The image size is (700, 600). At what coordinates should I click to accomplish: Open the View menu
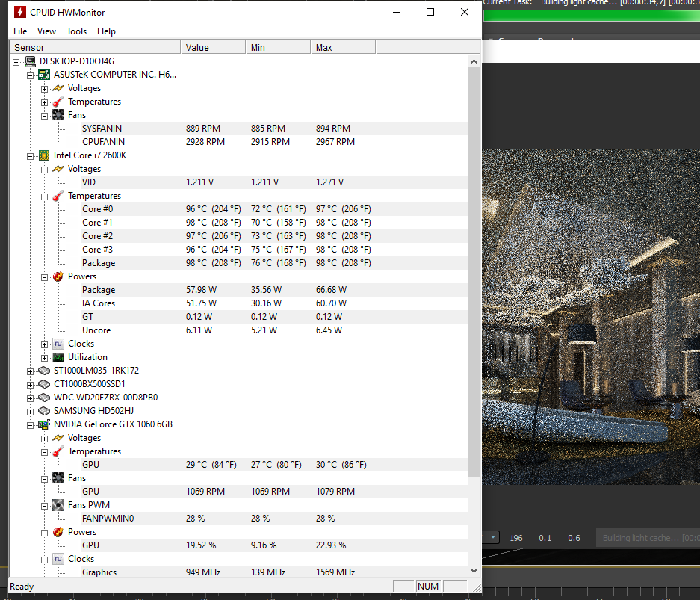pyautogui.click(x=46, y=31)
